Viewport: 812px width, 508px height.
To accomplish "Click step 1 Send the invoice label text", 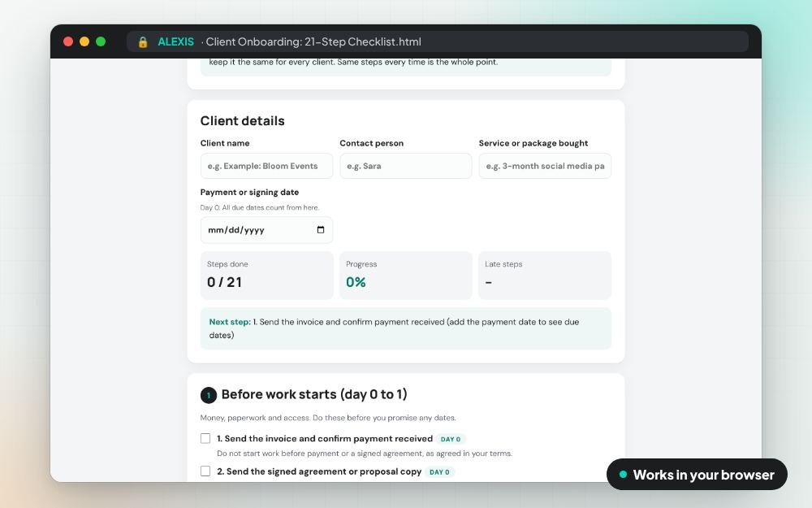I will [x=325, y=439].
